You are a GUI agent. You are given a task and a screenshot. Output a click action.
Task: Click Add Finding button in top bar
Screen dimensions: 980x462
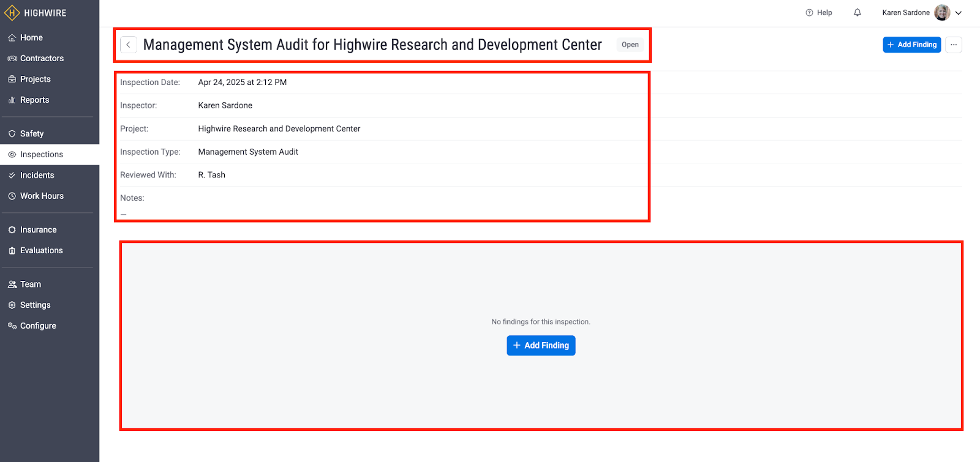912,45
